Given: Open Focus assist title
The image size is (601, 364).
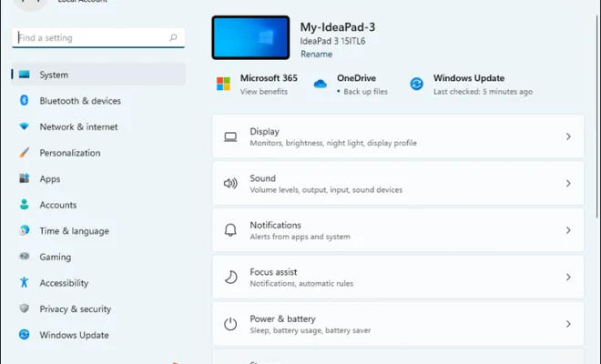Looking at the screenshot, I should click(x=273, y=272).
